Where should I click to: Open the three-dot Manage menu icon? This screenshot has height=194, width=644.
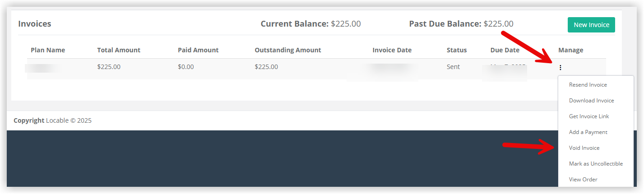[x=561, y=68]
